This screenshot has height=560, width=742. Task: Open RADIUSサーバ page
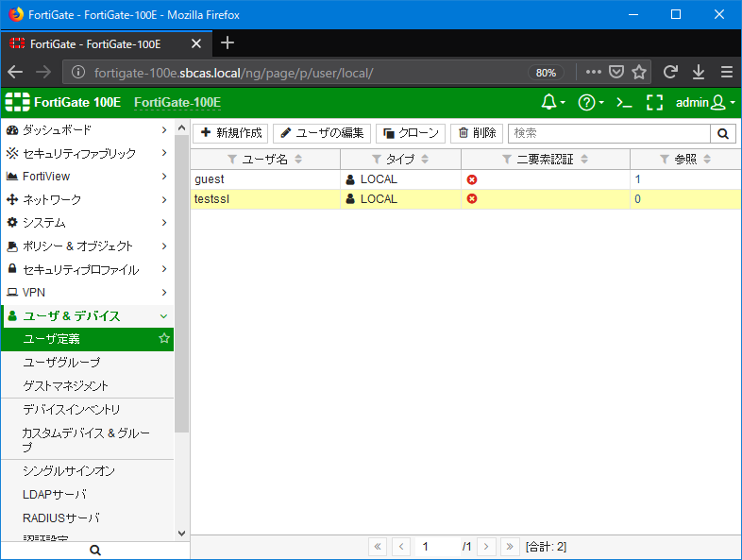tap(88, 518)
